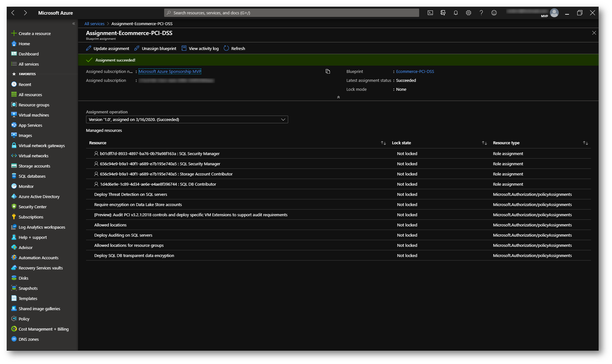The image size is (612, 364).
Task: Open the help question mark icon
Action: click(481, 13)
